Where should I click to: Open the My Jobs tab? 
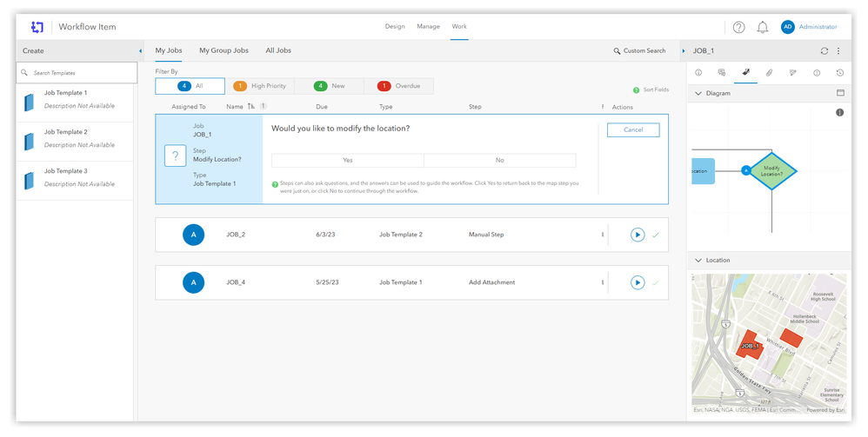(168, 50)
